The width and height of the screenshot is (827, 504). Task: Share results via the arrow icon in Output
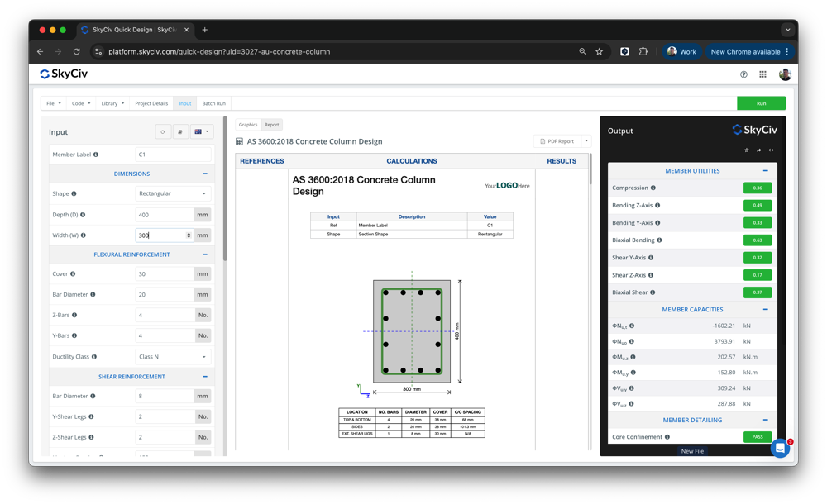(x=759, y=150)
